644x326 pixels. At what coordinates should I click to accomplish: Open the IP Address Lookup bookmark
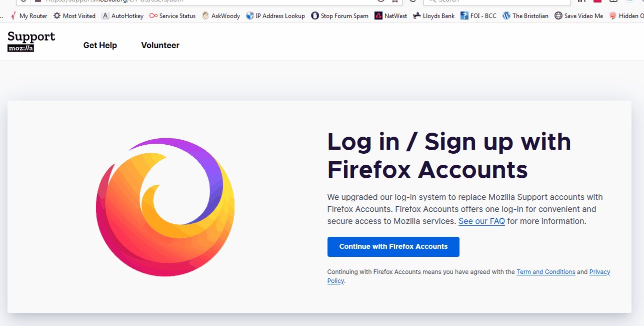point(275,16)
